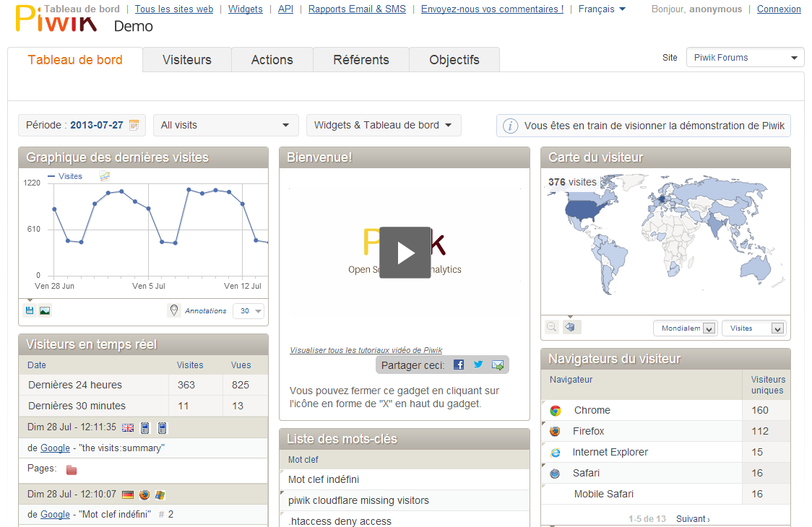
Task: Share the video by email icon
Action: pyautogui.click(x=497, y=365)
